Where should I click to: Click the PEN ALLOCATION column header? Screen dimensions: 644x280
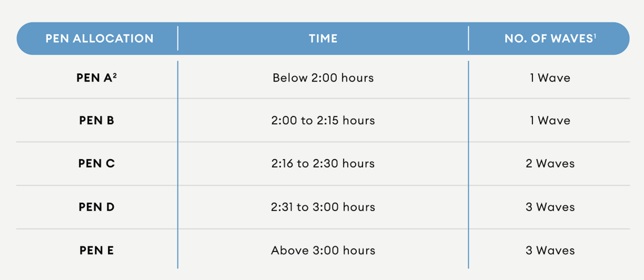pyautogui.click(x=99, y=39)
